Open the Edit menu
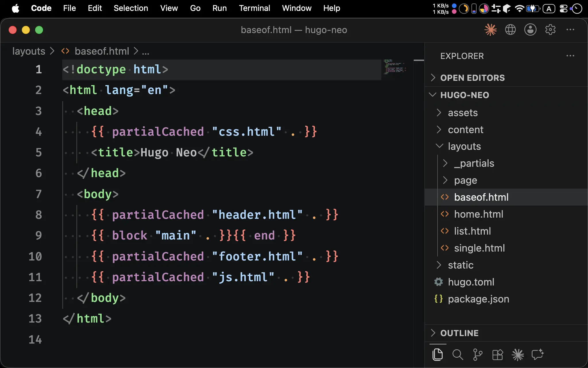 [95, 8]
